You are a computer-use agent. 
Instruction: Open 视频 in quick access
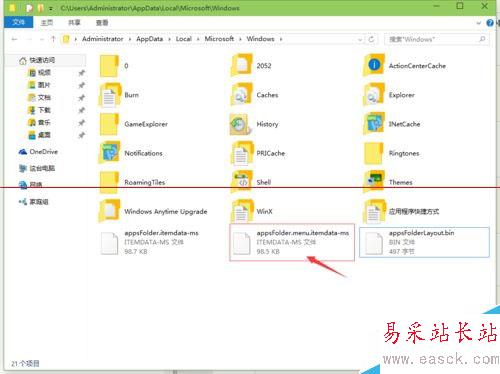pos(40,73)
